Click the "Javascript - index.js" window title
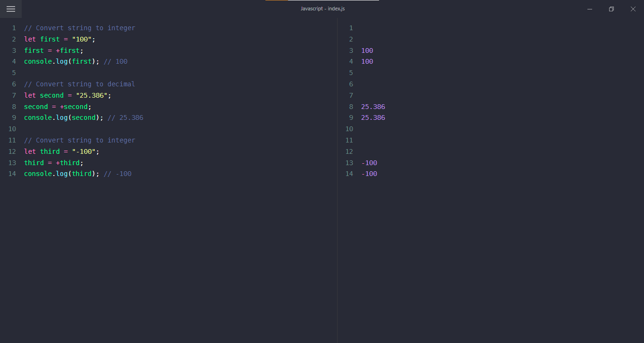Image resolution: width=644 pixels, height=343 pixels. (x=322, y=8)
